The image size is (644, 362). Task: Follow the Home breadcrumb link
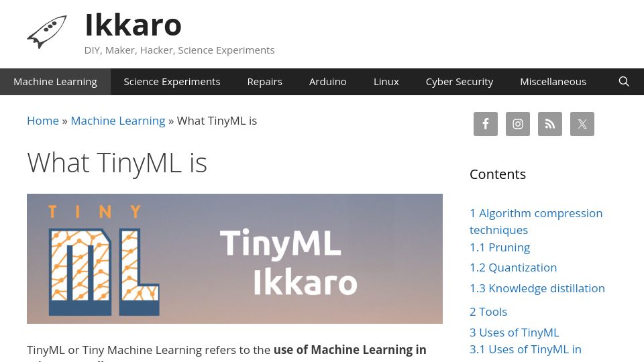[43, 121]
